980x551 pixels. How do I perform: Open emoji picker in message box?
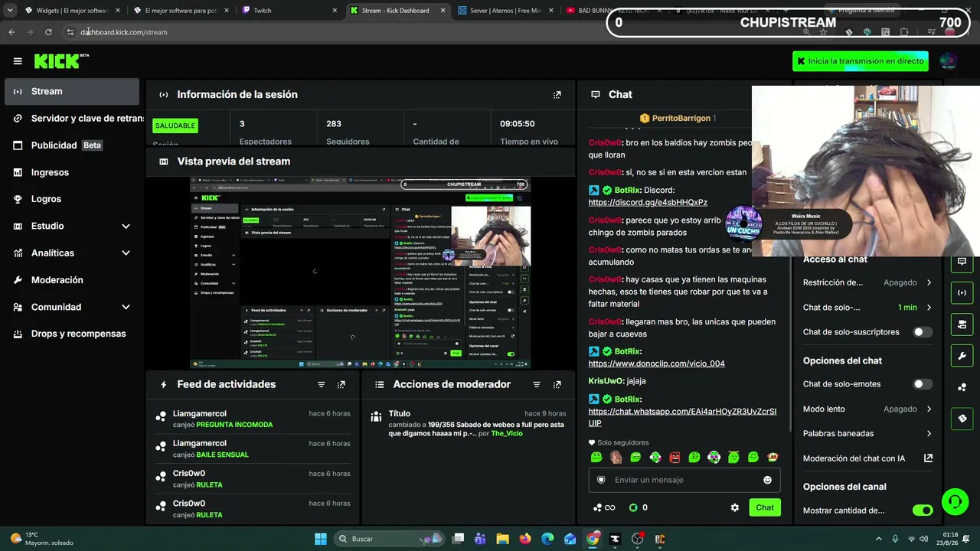click(768, 480)
